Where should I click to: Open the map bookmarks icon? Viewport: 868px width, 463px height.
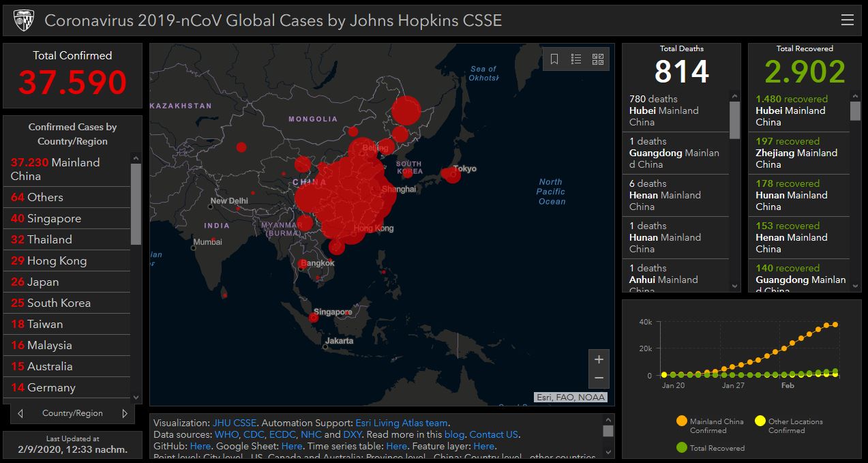coord(554,59)
